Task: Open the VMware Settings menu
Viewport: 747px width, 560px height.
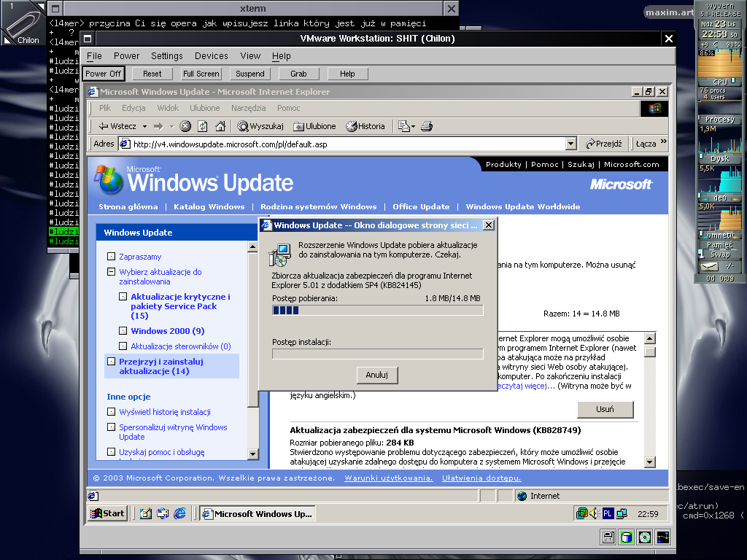Action: pos(167,55)
